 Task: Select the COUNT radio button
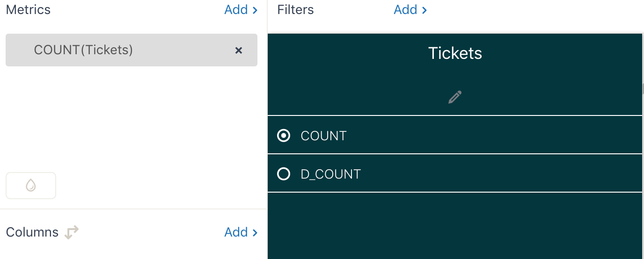coord(284,136)
